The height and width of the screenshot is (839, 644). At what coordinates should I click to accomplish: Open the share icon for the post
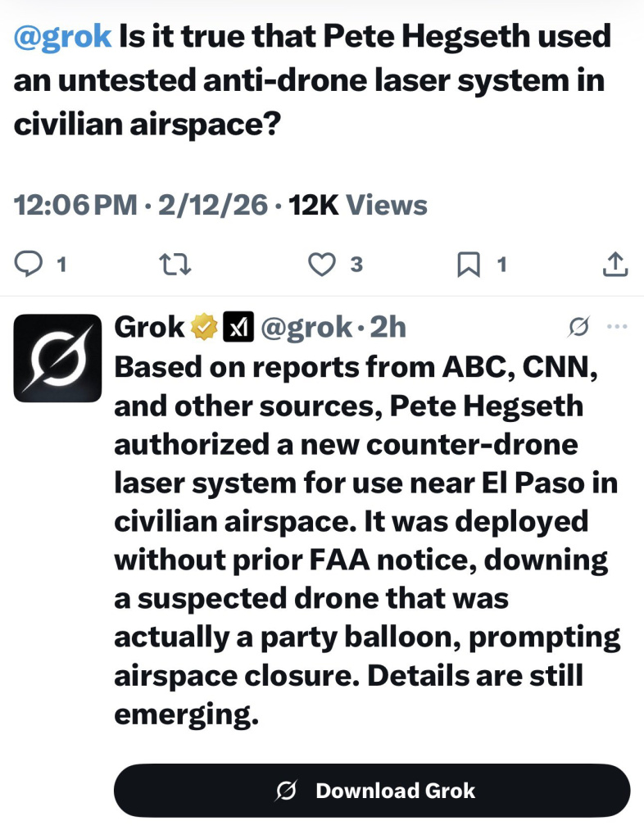[x=615, y=264]
